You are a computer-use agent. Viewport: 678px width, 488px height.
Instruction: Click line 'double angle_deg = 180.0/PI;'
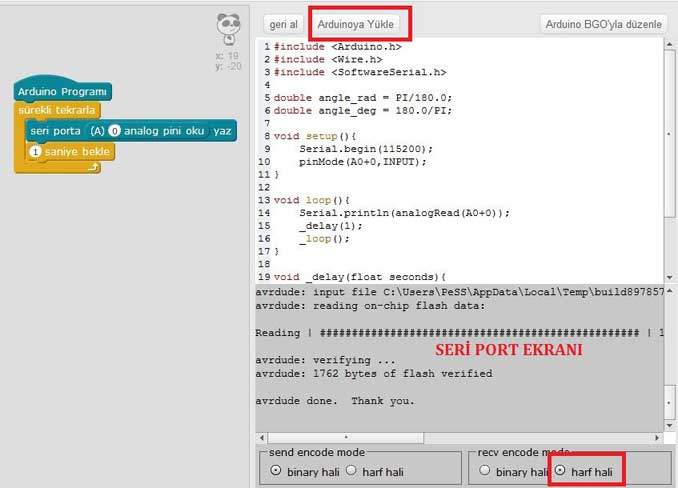363,111
